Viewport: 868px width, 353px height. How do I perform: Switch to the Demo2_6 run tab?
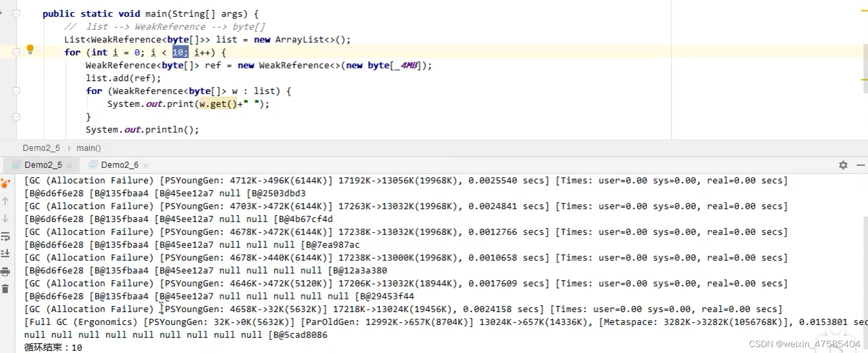click(x=119, y=165)
